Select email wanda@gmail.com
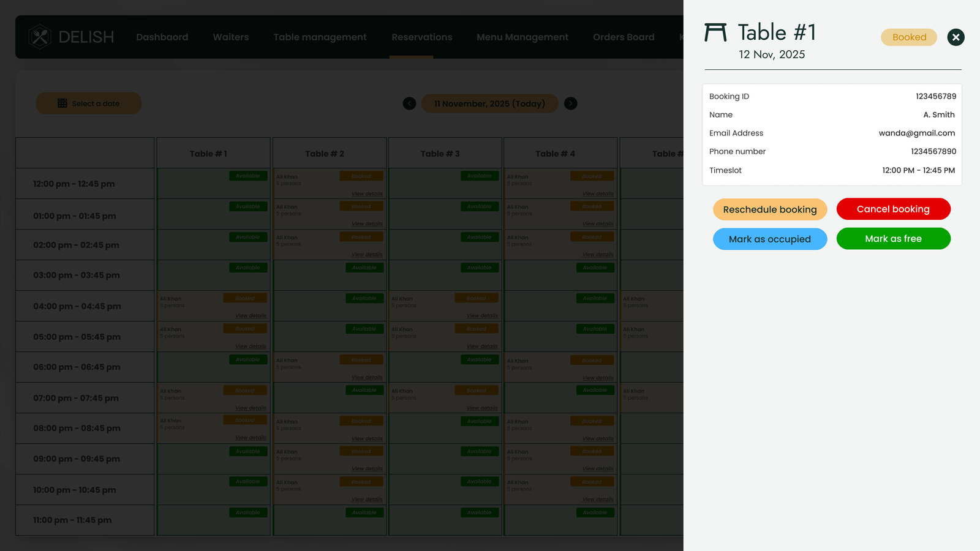This screenshot has height=551, width=980. point(917,133)
